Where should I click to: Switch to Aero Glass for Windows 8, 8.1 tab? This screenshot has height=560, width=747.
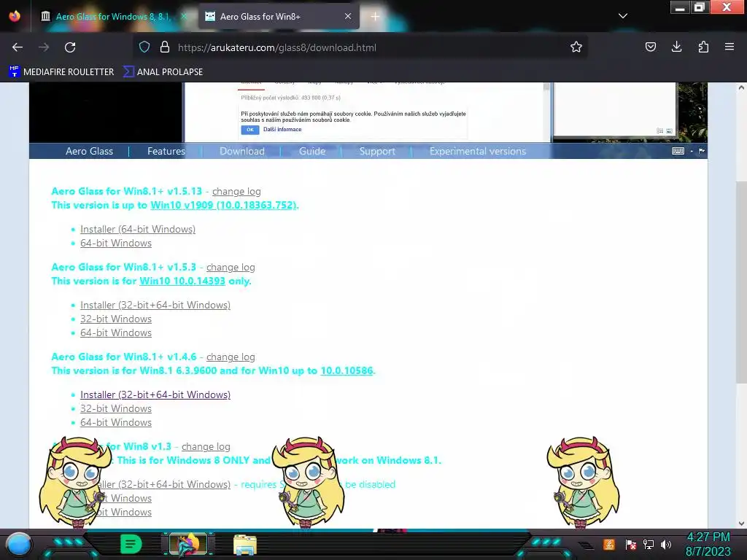(x=113, y=16)
